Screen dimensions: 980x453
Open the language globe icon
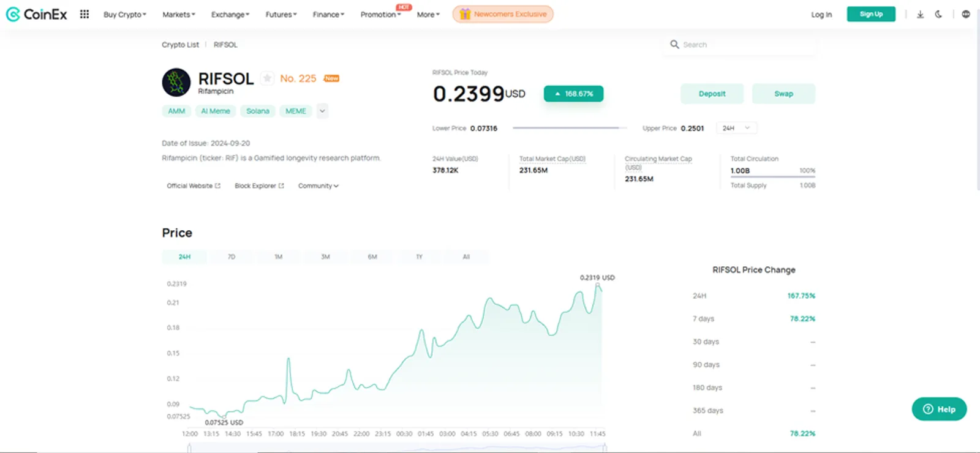pyautogui.click(x=966, y=14)
